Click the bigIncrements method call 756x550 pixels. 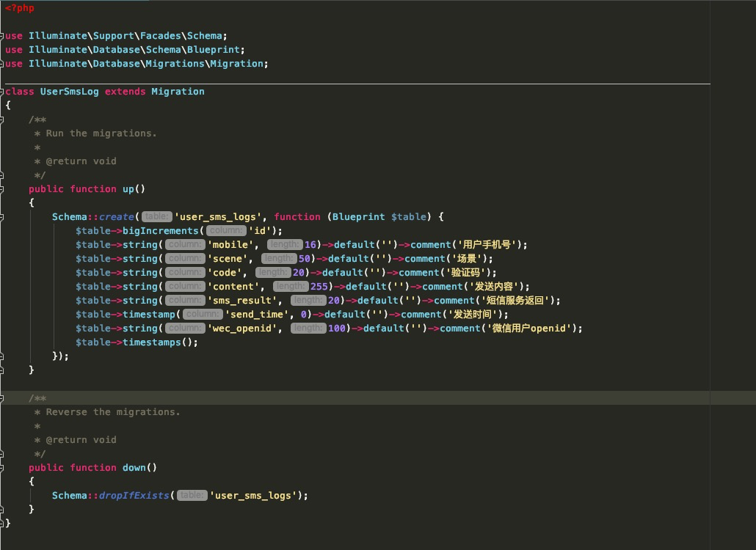(x=161, y=231)
